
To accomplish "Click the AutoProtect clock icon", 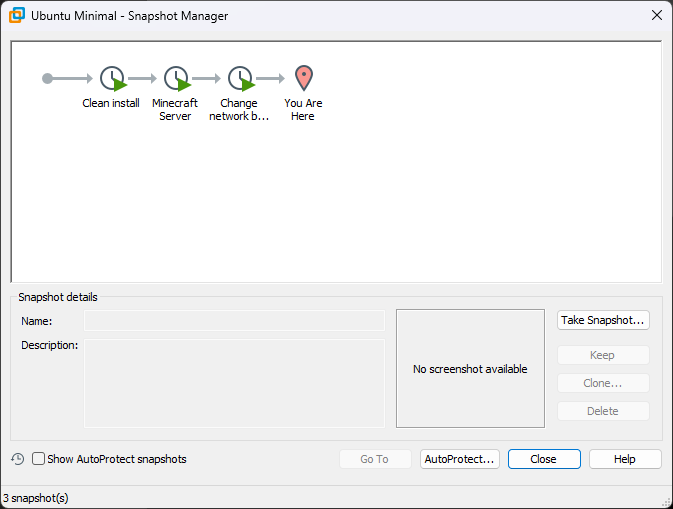I will point(18,459).
